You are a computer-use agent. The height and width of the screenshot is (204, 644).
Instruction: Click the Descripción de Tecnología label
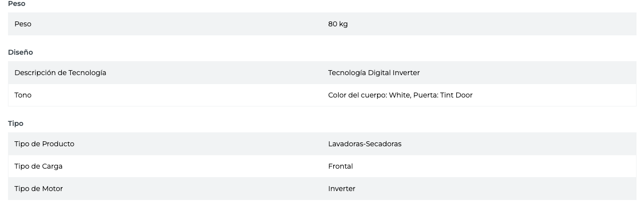60,73
